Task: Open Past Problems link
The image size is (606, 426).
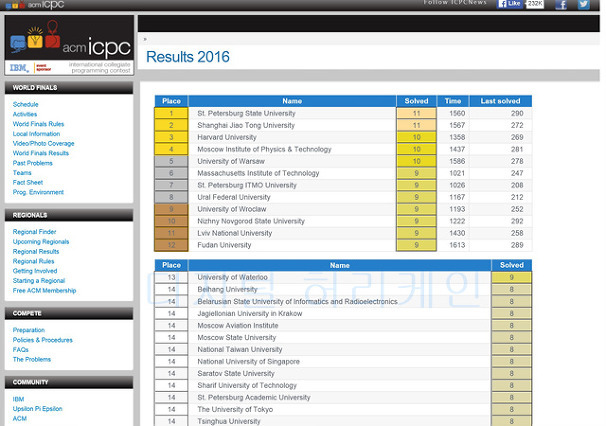Action: (x=32, y=163)
